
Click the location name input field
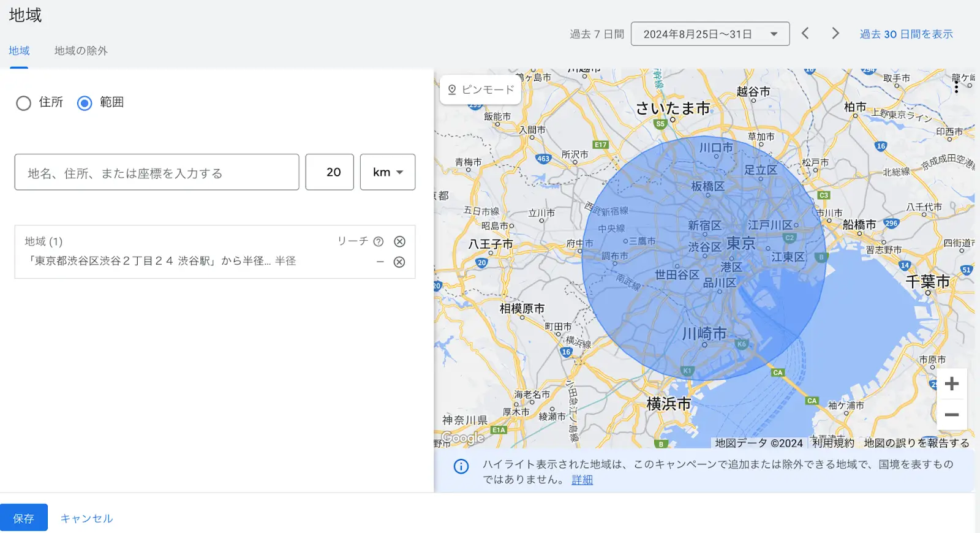coord(157,172)
